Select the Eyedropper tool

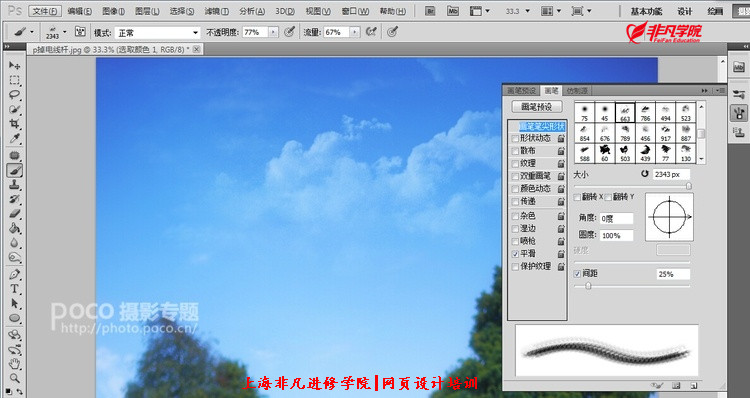14,139
